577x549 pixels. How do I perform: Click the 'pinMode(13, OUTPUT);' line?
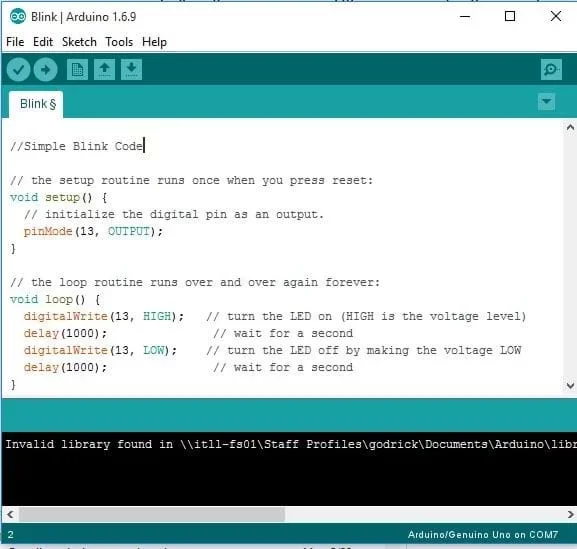pos(93,231)
